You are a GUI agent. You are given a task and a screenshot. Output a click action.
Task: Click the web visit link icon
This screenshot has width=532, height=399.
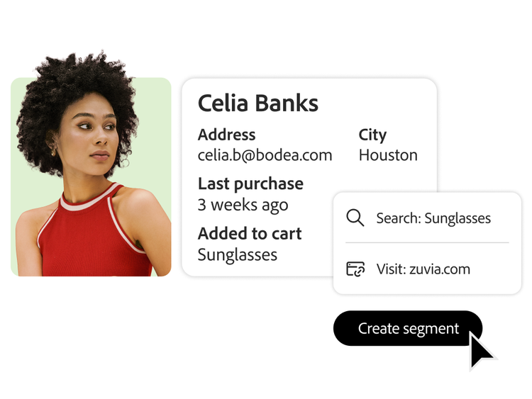point(355,269)
